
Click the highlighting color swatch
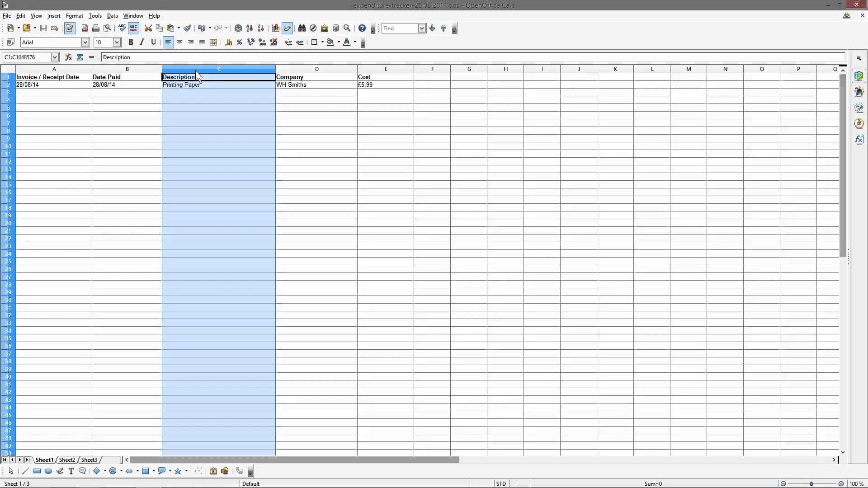tap(331, 45)
